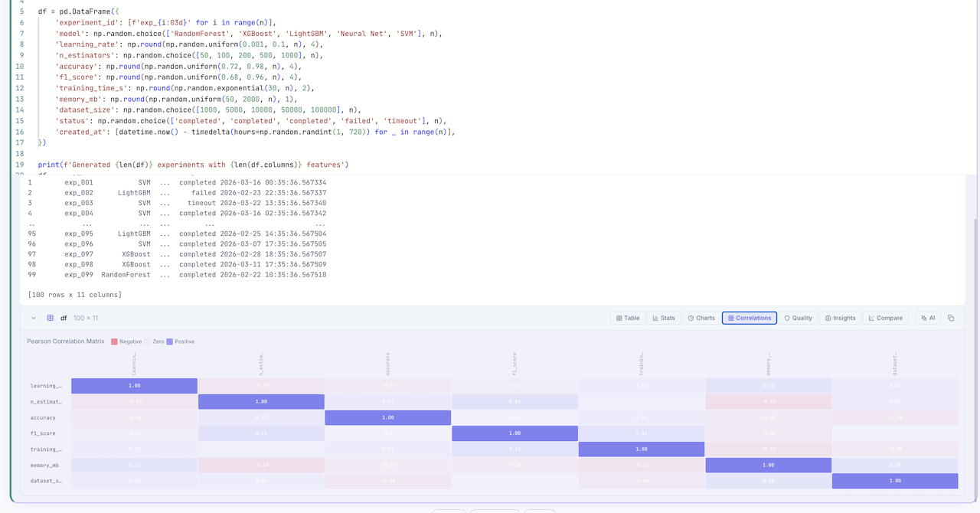Open the Quality check view
The image size is (980, 513).
(x=798, y=318)
